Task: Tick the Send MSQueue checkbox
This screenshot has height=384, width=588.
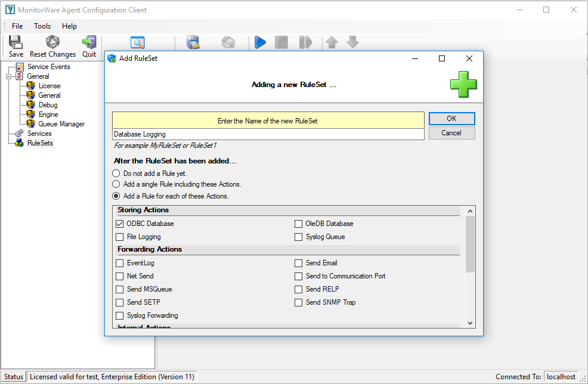Action: point(120,289)
